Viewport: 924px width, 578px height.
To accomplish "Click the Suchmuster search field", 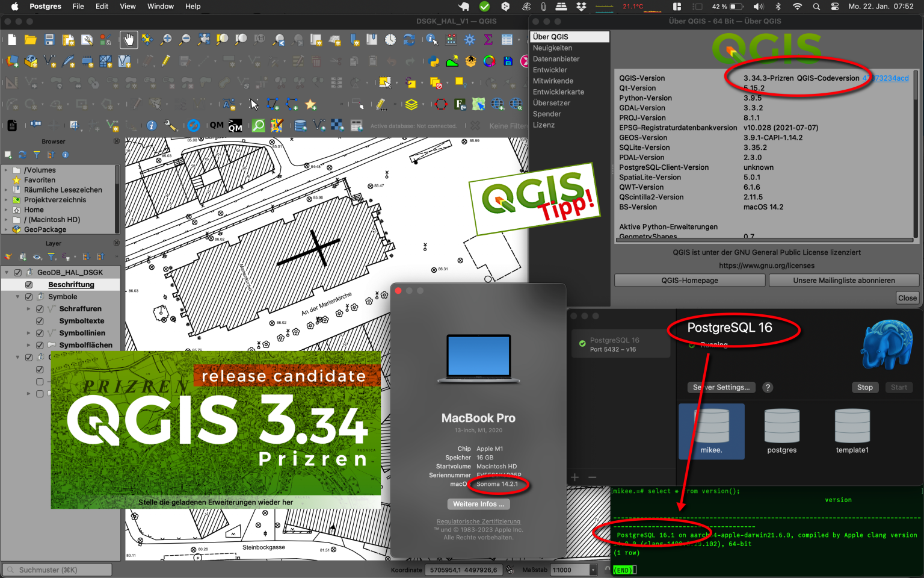I will pos(56,569).
